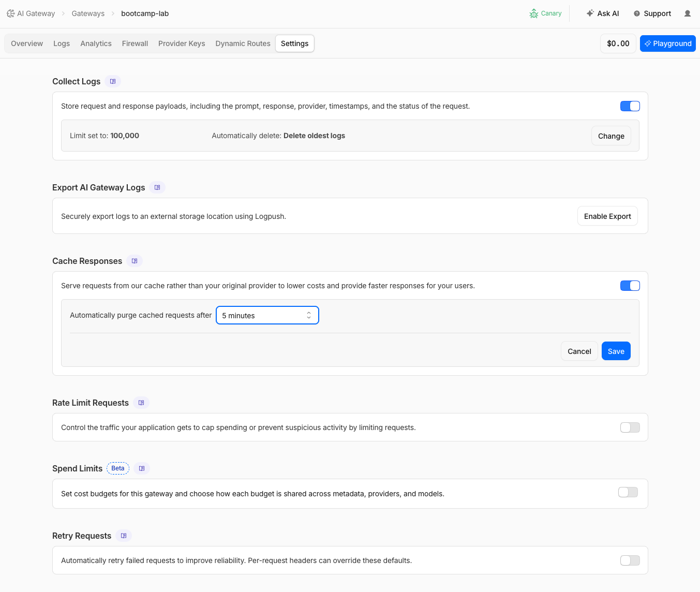Open the Provider Keys tab
This screenshot has width=700, height=592.
182,43
